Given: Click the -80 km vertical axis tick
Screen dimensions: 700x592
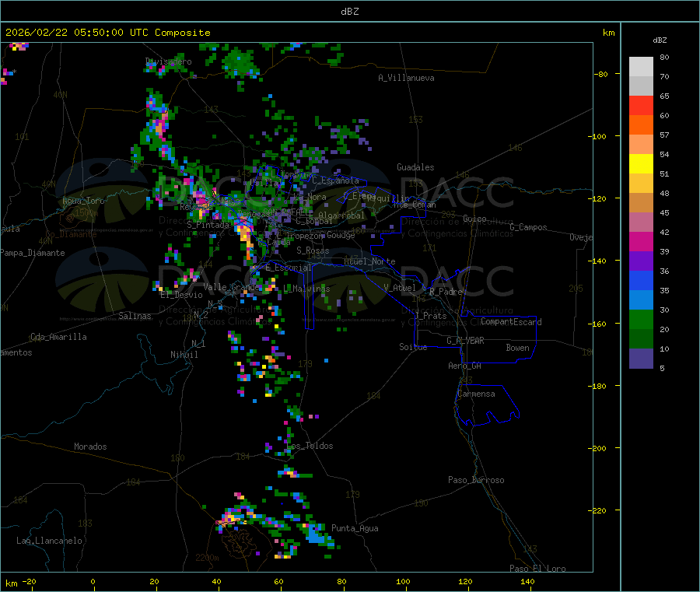Looking at the screenshot, I should pos(603,74).
